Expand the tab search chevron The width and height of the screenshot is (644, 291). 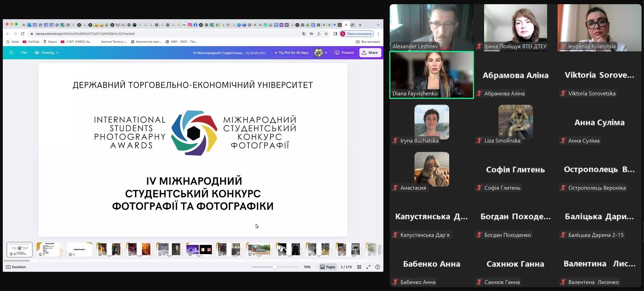[378, 25]
